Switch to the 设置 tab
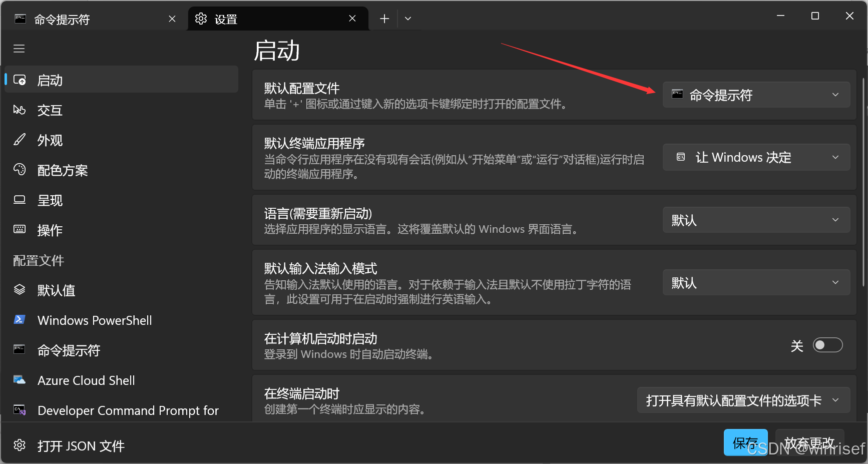Screen dimensions: 868x464 [278, 19]
